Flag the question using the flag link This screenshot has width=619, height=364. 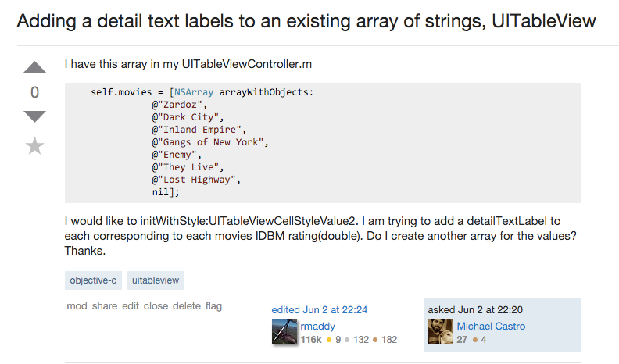(213, 306)
